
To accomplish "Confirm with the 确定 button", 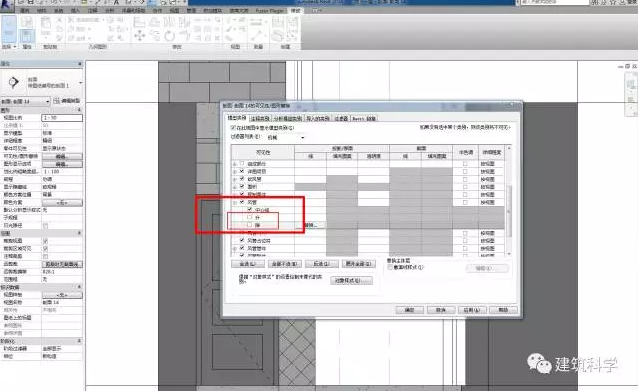I will click(409, 310).
